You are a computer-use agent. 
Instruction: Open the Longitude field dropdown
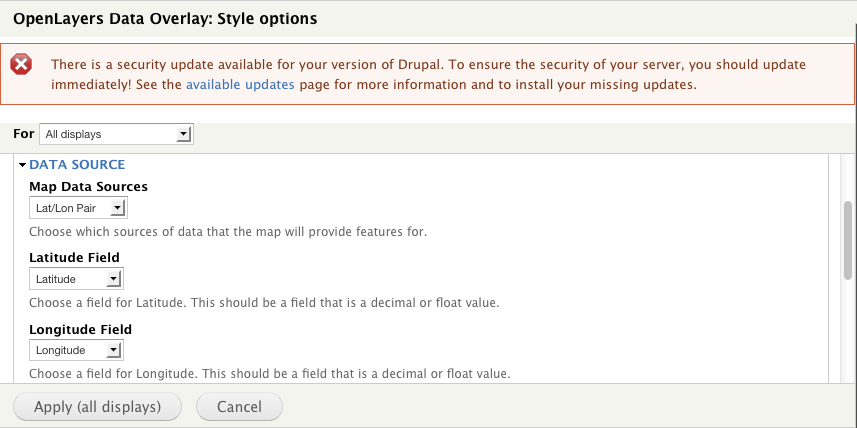(x=76, y=350)
